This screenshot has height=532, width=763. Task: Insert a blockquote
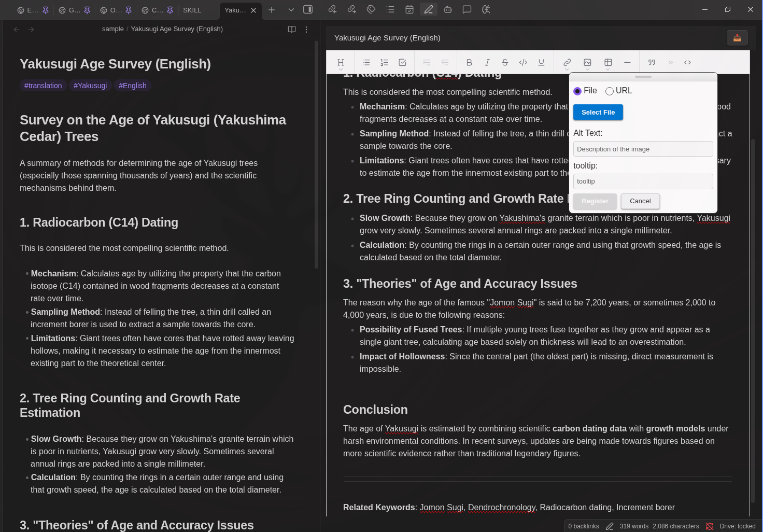point(652,62)
